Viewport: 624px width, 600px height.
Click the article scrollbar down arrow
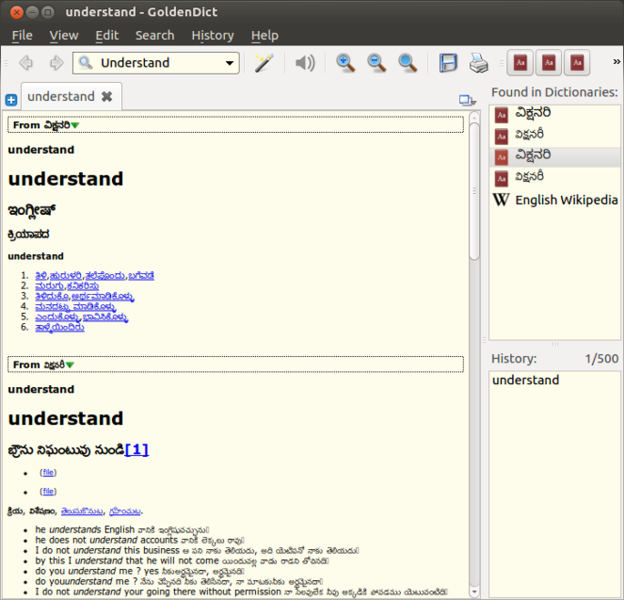point(474,592)
